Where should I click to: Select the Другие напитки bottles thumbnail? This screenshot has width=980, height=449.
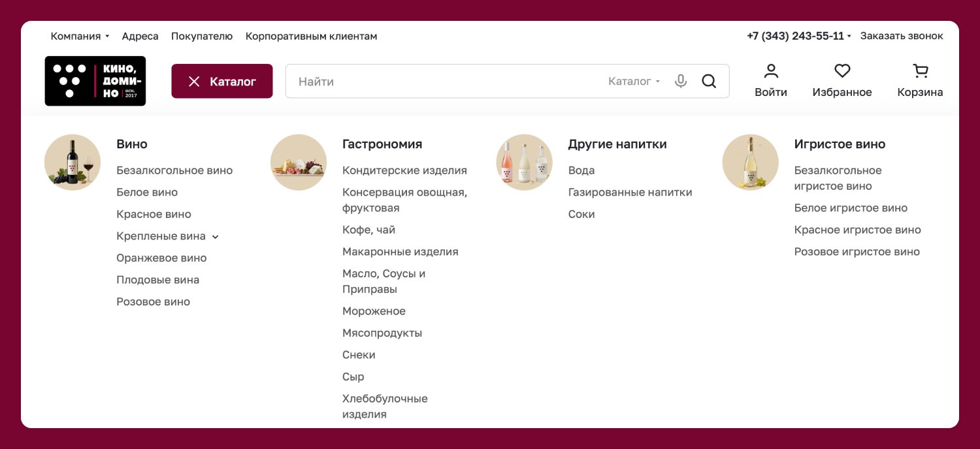click(x=525, y=163)
